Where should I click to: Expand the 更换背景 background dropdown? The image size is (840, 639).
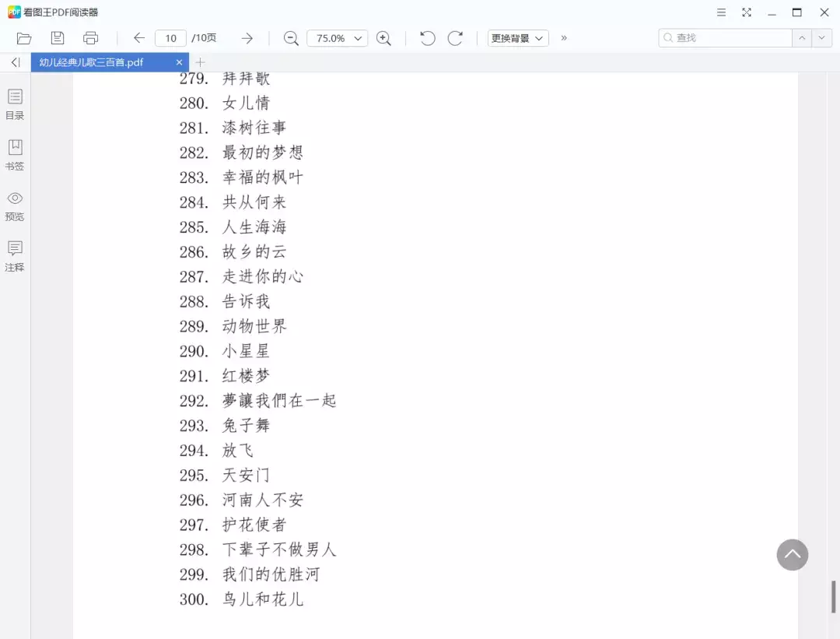coord(518,38)
